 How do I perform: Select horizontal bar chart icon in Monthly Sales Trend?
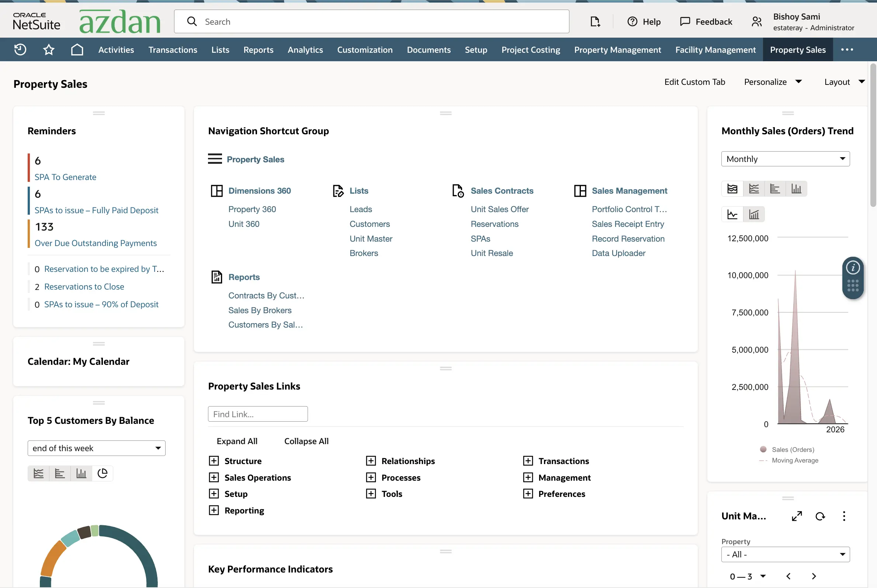[x=775, y=188]
